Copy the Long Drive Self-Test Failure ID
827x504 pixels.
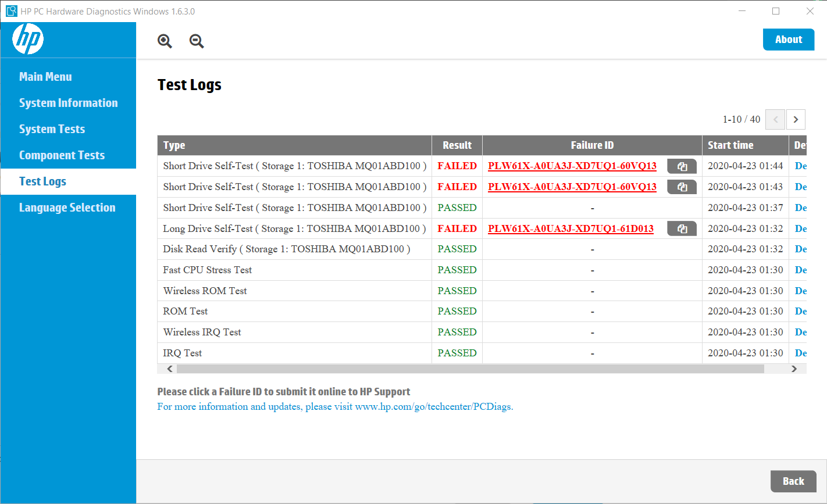coord(682,228)
